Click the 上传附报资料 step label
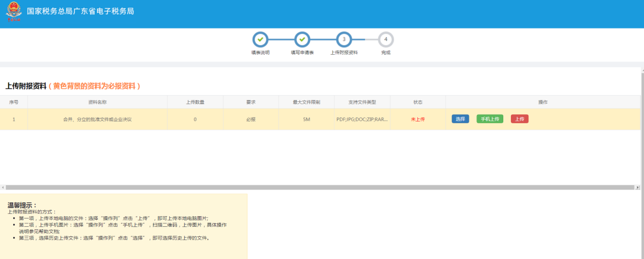 tap(344, 53)
